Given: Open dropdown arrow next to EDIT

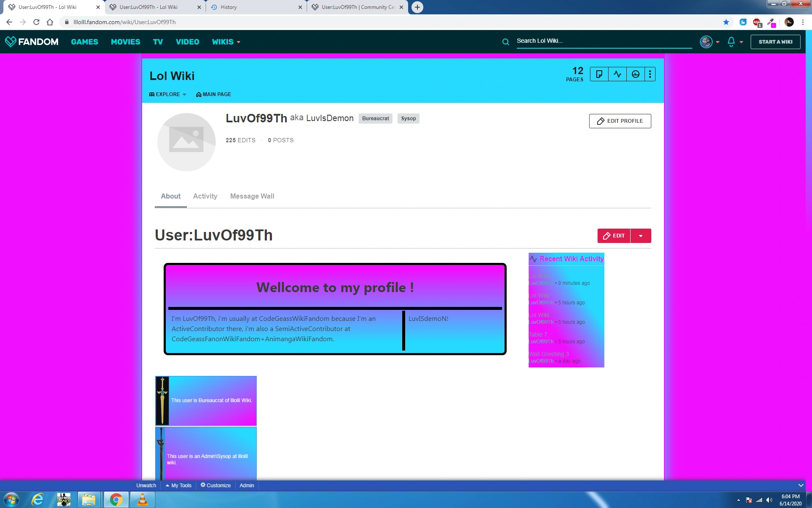Looking at the screenshot, I should coord(641,236).
